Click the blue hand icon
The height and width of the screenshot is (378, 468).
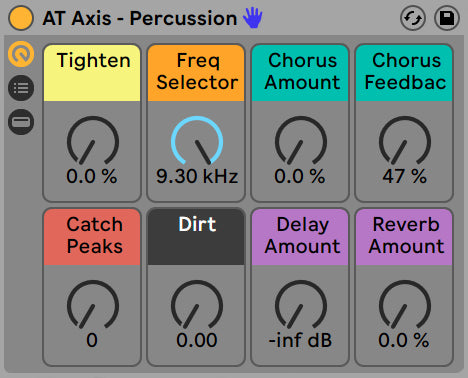coord(253,18)
